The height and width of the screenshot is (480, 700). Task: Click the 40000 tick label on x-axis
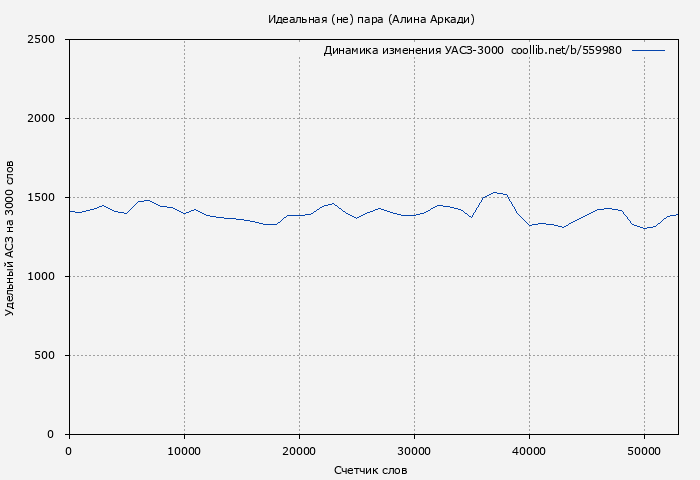(x=529, y=452)
